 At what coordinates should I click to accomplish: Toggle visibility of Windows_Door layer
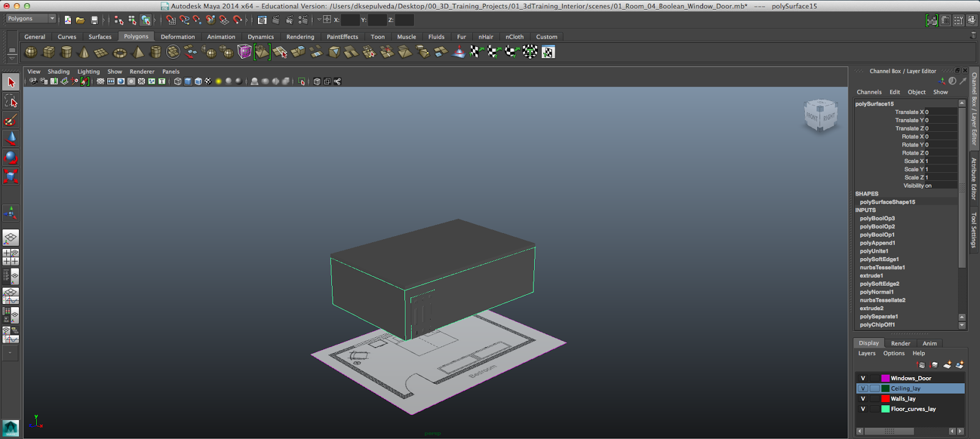point(863,378)
